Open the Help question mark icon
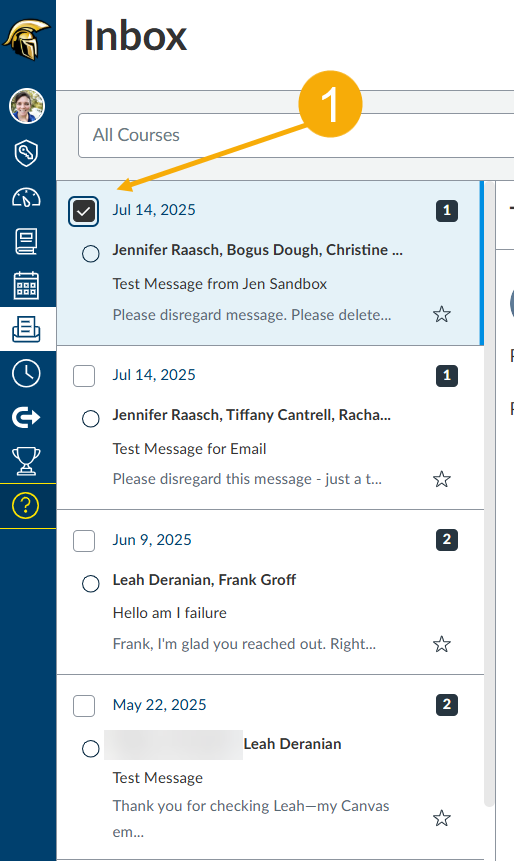Viewport: 514px width, 861px height. (26, 506)
